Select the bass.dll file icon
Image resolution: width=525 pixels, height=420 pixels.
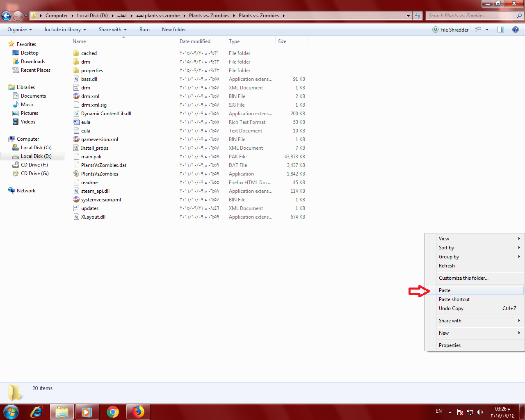(76, 79)
